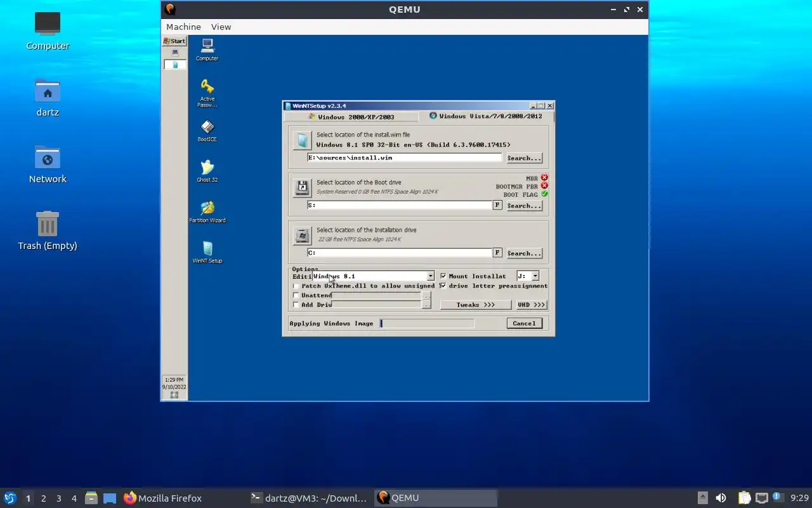Click the F button next to S: drive

pyautogui.click(x=497, y=205)
